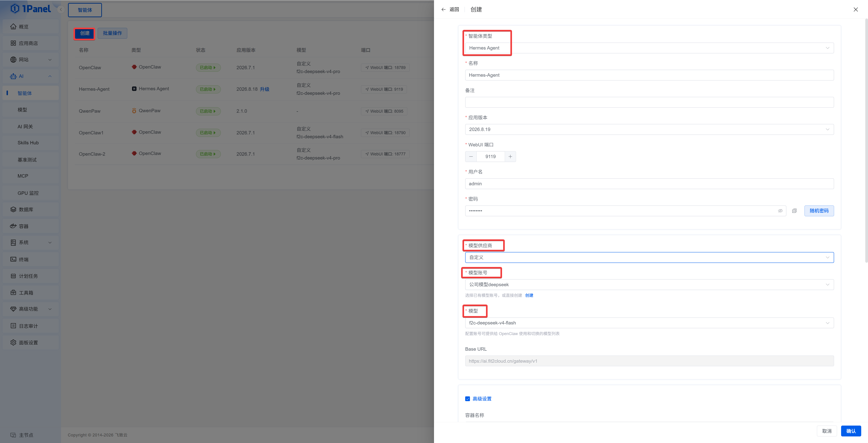Viewport: 868px width, 443px height.
Task: Open the 应用版本 dropdown
Action: pyautogui.click(x=649, y=129)
